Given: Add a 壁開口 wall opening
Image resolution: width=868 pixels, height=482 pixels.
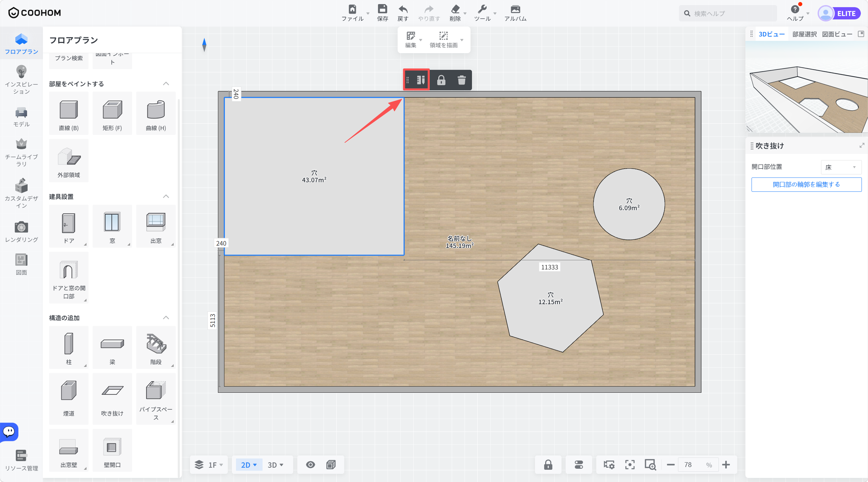Looking at the screenshot, I should (112, 450).
